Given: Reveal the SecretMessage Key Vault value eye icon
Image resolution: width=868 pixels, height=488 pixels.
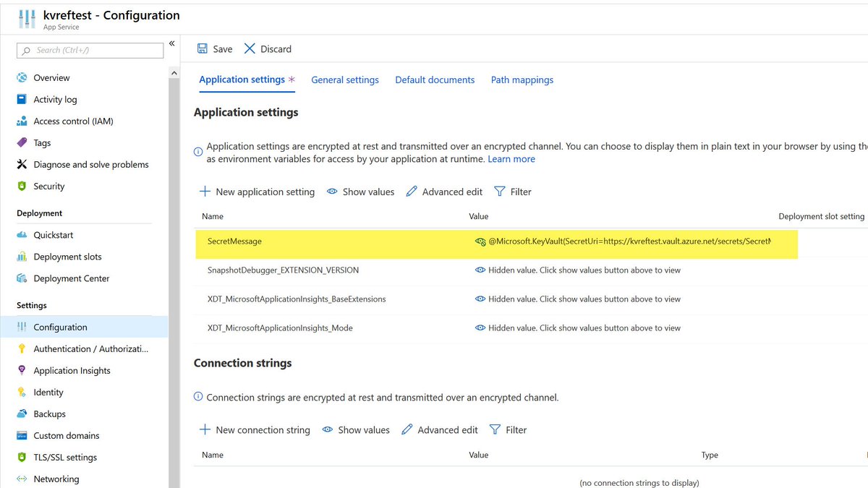Looking at the screenshot, I should click(480, 241).
